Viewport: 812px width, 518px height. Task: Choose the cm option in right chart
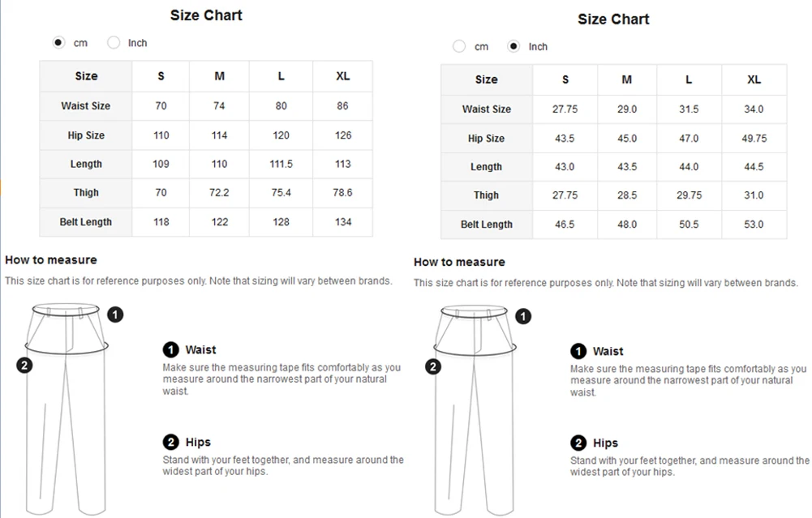pos(460,47)
